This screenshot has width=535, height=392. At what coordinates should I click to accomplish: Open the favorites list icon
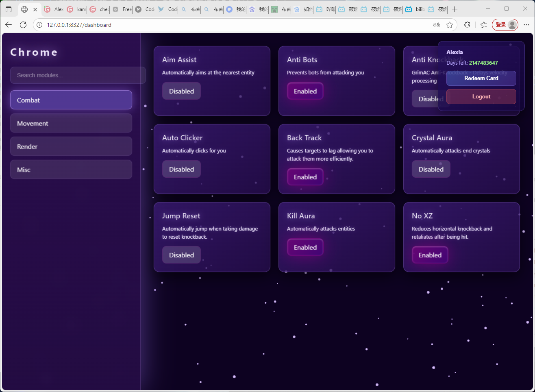coord(484,25)
